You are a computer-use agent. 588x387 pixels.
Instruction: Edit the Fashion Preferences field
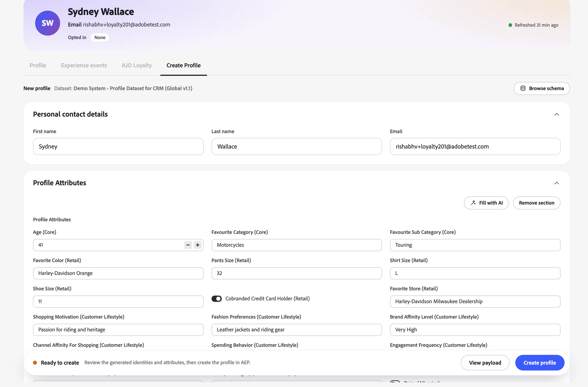296,329
